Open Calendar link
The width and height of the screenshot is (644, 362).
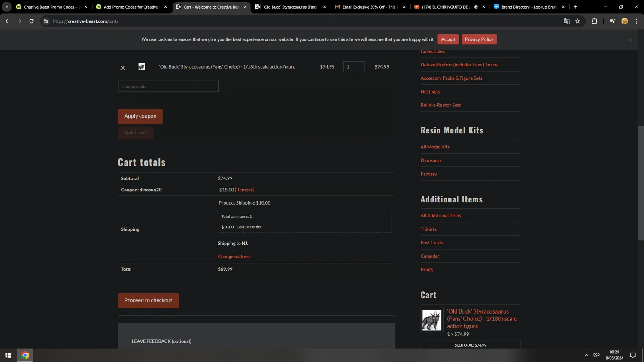pyautogui.click(x=430, y=256)
